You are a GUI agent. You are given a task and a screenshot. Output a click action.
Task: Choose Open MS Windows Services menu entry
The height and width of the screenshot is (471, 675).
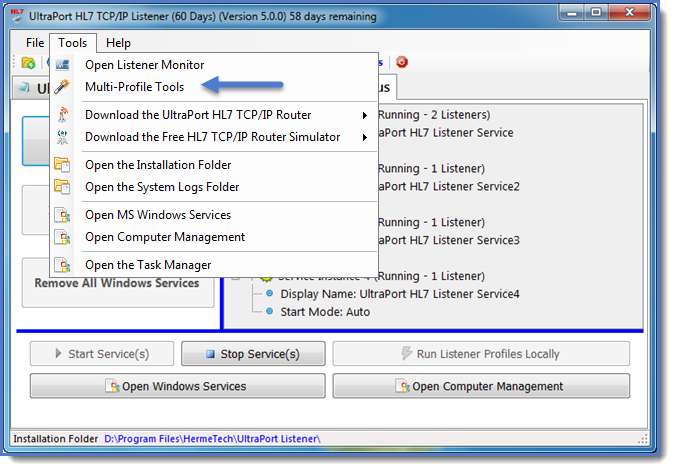tap(158, 215)
